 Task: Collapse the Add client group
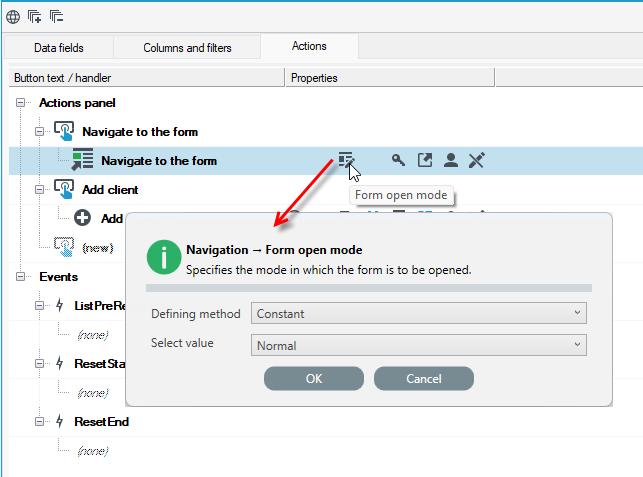[x=39, y=189]
